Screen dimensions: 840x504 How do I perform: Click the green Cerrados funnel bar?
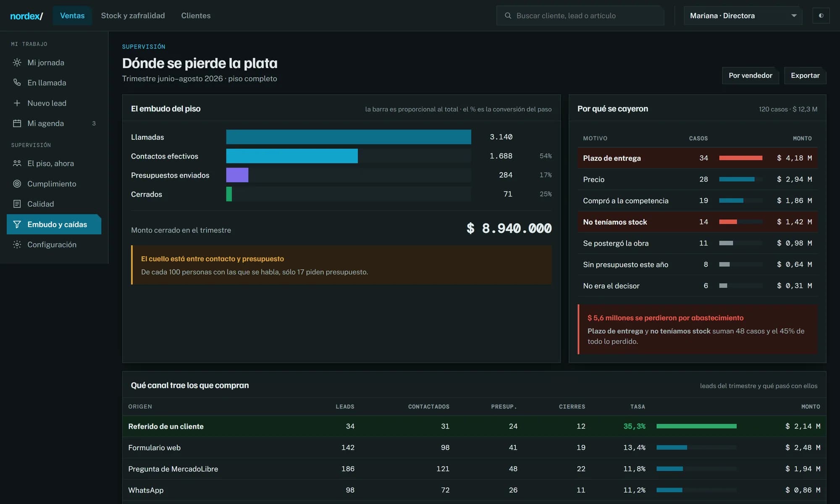[229, 194]
